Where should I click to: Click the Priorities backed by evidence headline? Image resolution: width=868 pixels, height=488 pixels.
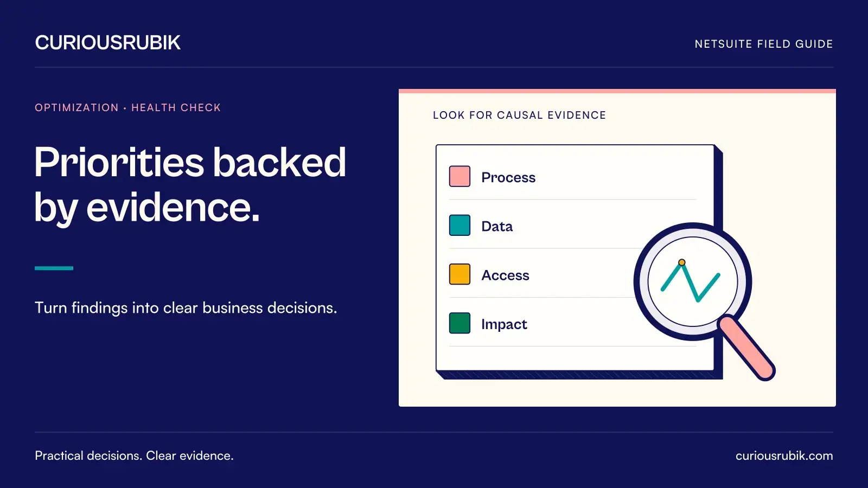pos(190,184)
